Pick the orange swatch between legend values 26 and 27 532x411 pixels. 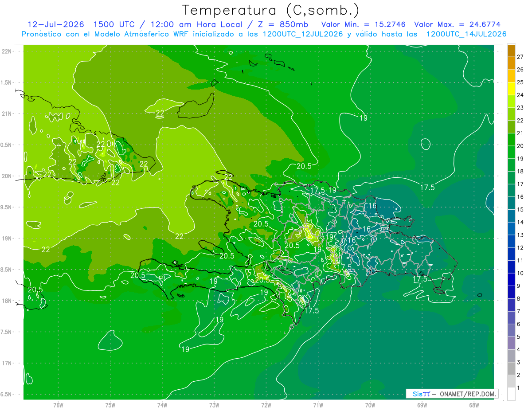click(511, 63)
